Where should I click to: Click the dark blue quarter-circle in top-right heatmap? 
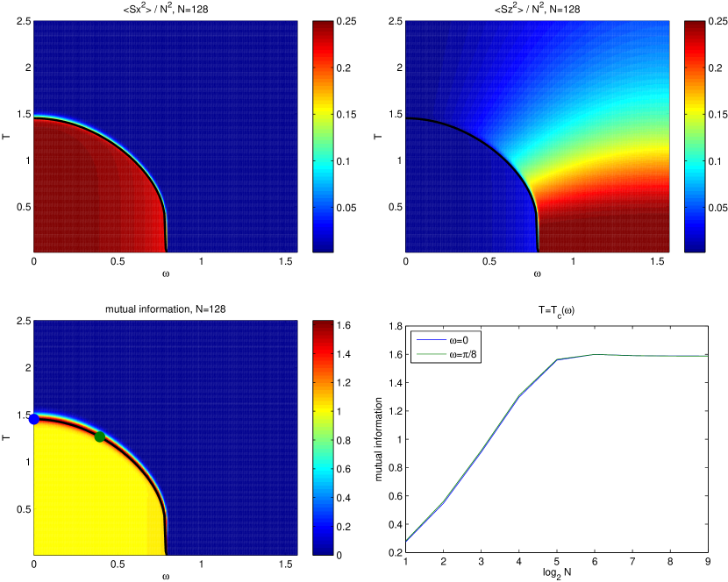456,193
